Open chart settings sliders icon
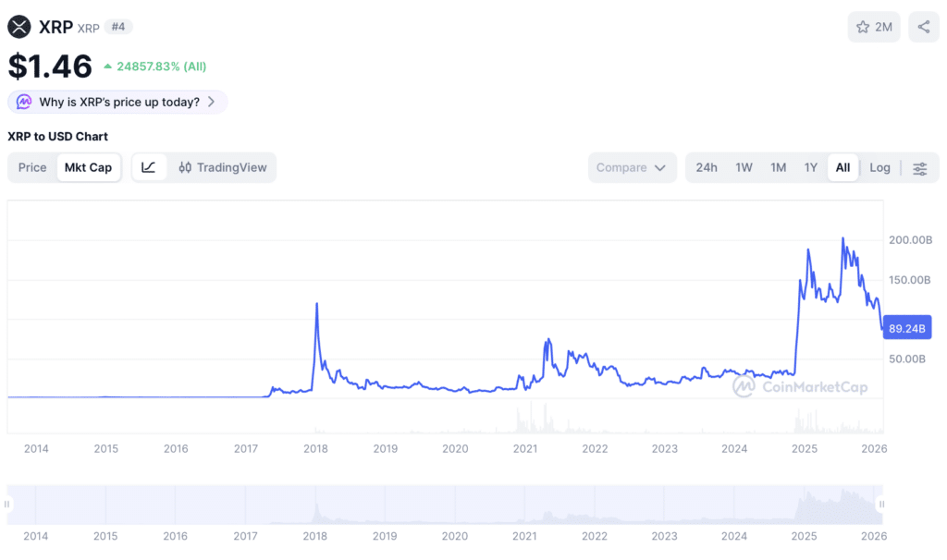 tap(919, 168)
